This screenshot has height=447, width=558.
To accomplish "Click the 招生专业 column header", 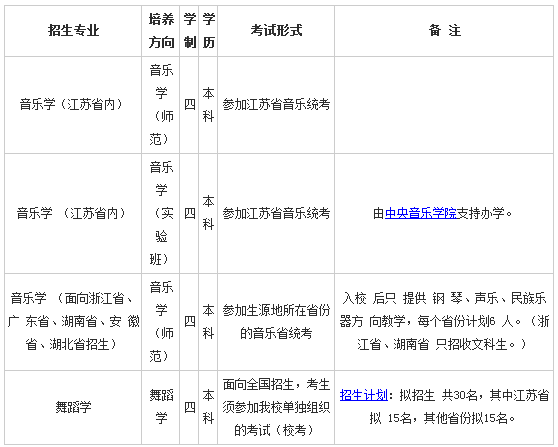I will [73, 31].
